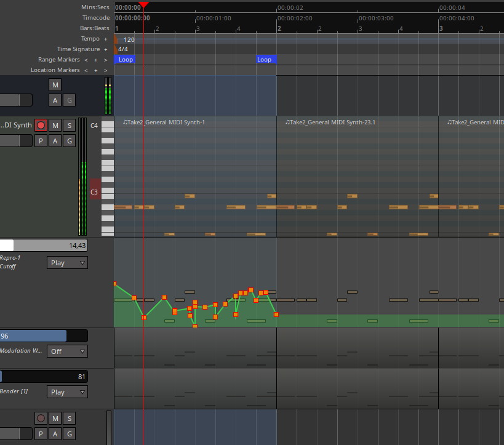The width and height of the screenshot is (504, 445).
Task: Select the Take2_General MIDI Synth-23.1 region
Action: point(330,122)
